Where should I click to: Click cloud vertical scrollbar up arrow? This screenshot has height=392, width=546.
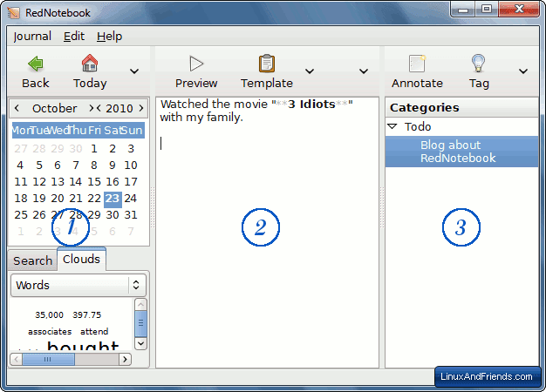(140, 305)
